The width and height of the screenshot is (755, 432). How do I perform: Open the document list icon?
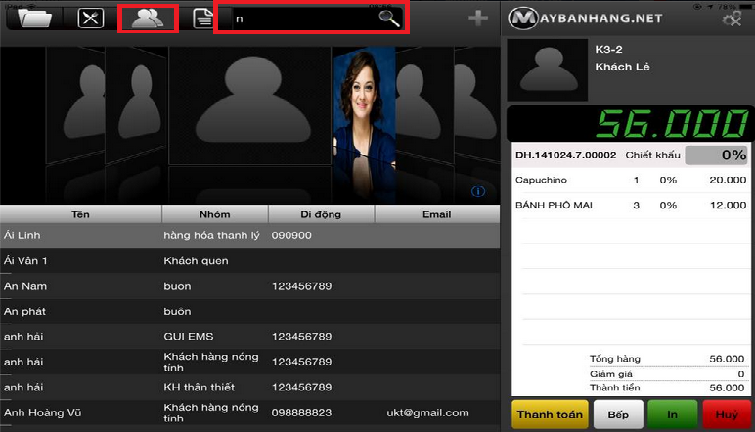pos(203,18)
